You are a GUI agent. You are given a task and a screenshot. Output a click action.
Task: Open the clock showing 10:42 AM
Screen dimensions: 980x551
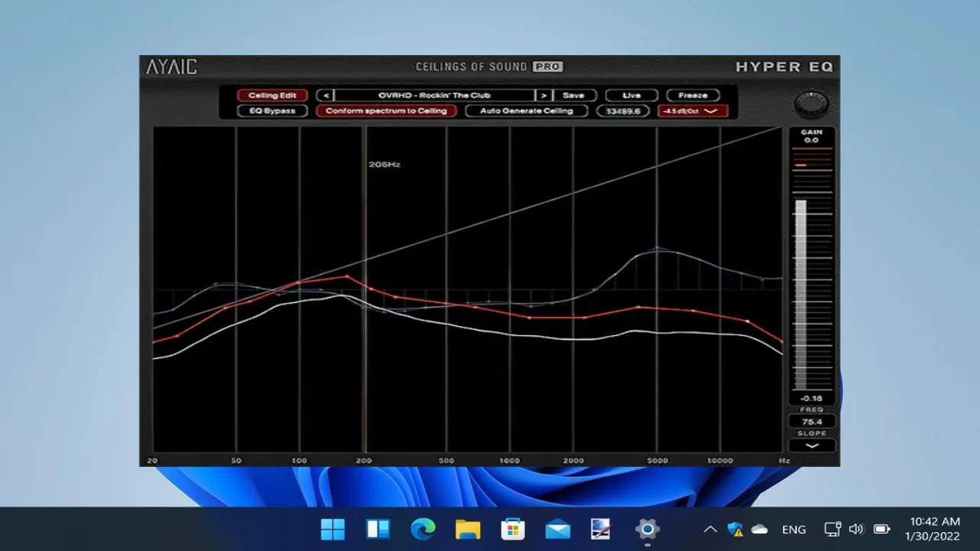click(x=934, y=522)
